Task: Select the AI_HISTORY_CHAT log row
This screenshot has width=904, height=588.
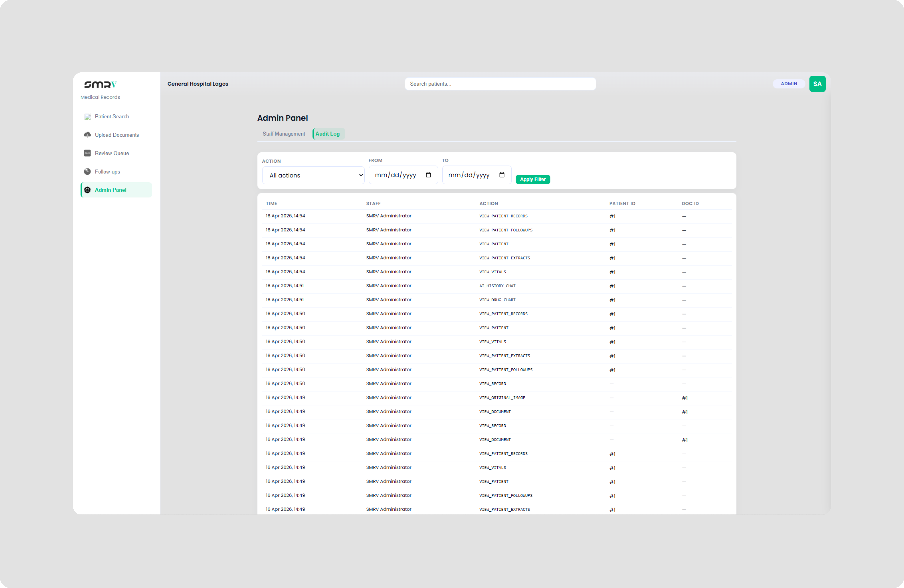Action: 497,286
